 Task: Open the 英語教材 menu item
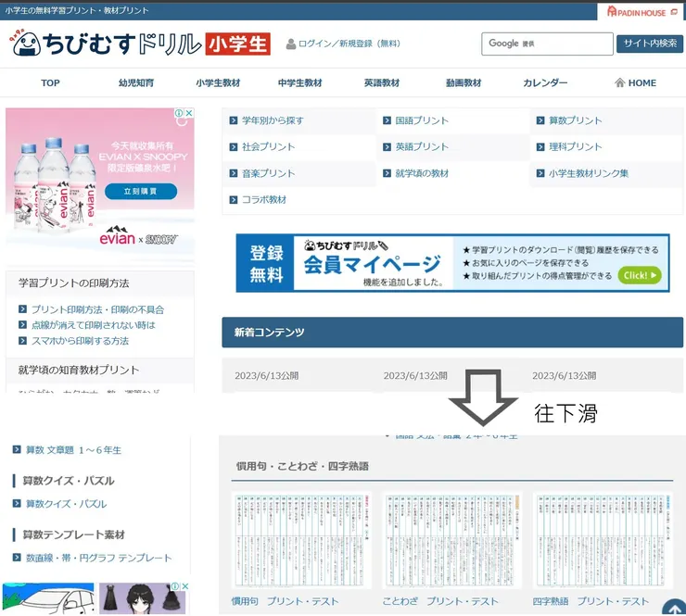[382, 82]
